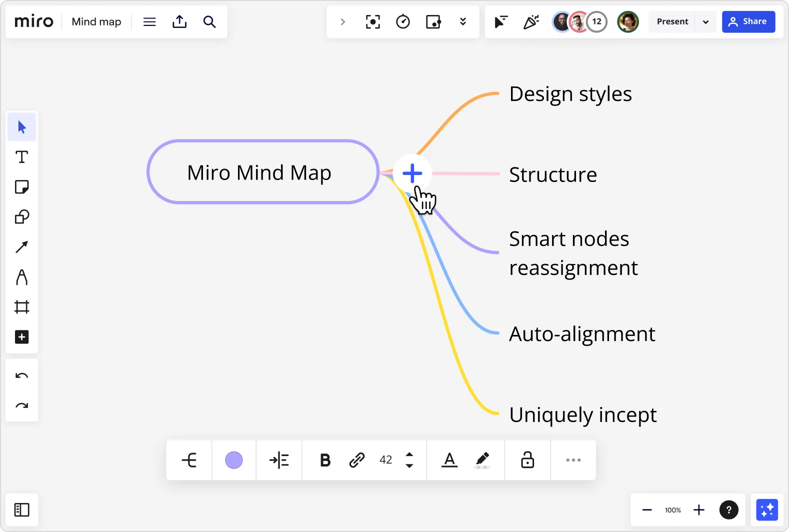Click your profile avatar

(x=628, y=21)
